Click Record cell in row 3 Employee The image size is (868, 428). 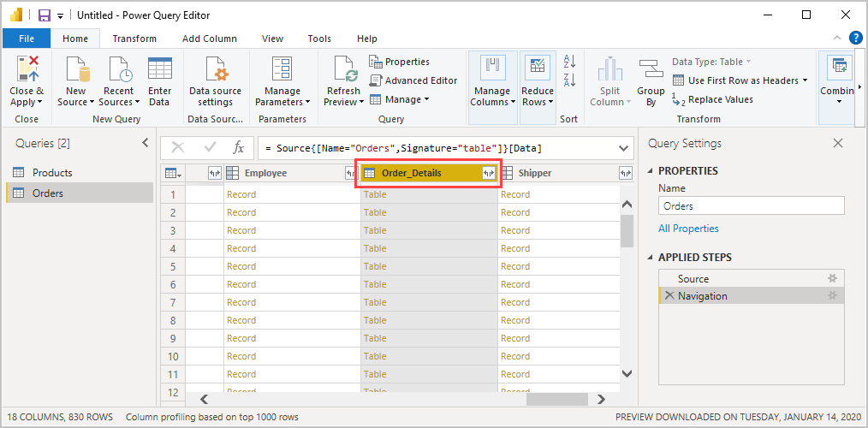(292, 230)
